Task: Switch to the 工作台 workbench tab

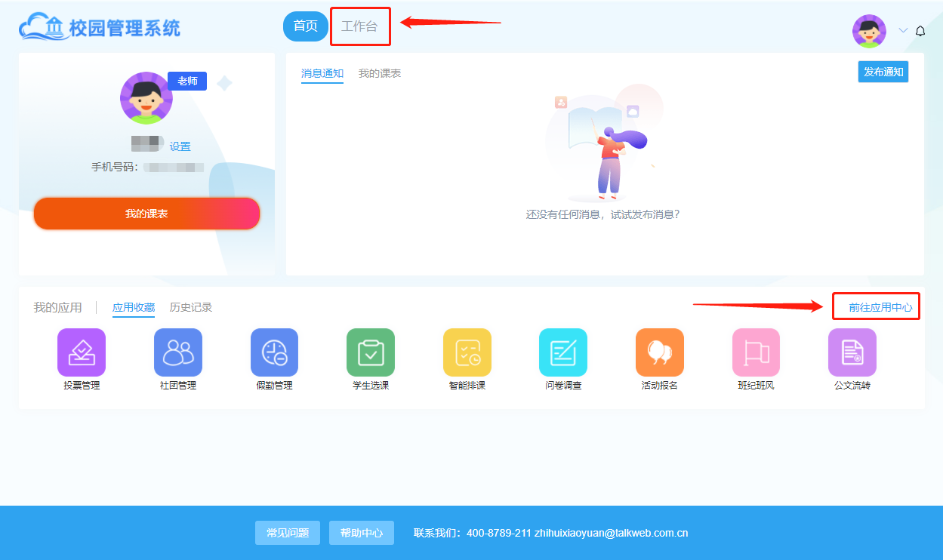Action: [x=359, y=26]
